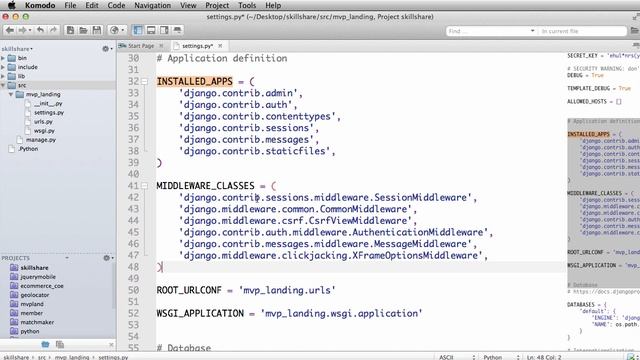
Task: Open a file with the folder toolbar icon
Action: click(83, 30)
